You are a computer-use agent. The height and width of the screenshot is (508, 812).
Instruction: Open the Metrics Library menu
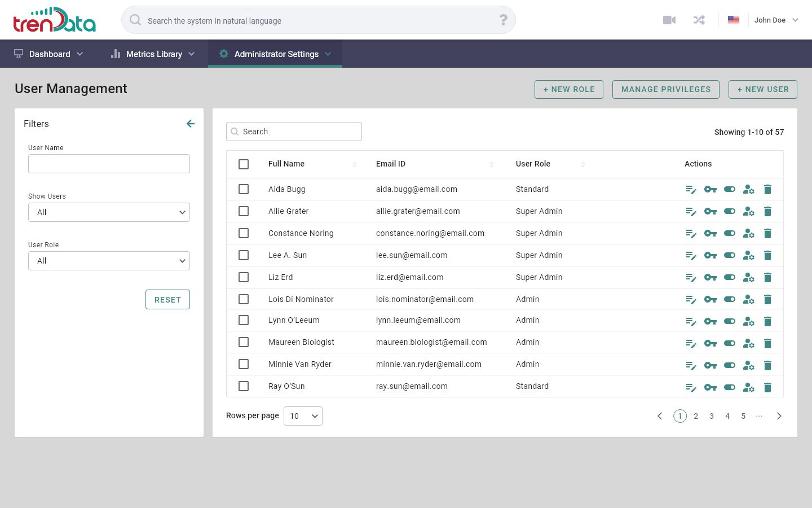point(153,54)
